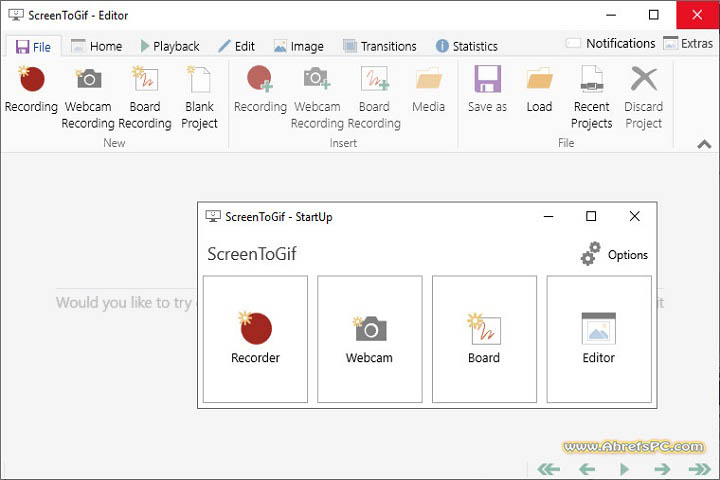The height and width of the screenshot is (480, 720).
Task: Start a new Webcam Recording in the New group
Action: pos(88,97)
